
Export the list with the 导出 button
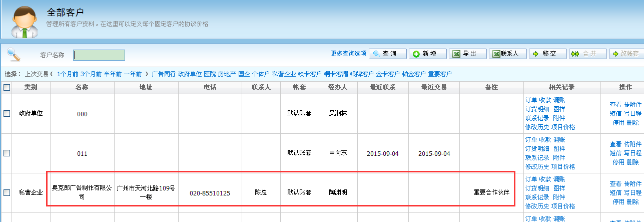(x=468, y=54)
